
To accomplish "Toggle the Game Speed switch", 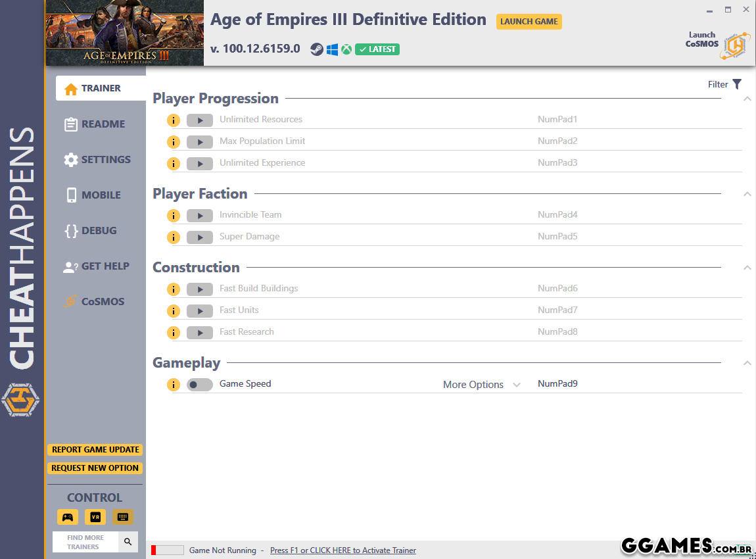I will click(x=199, y=385).
